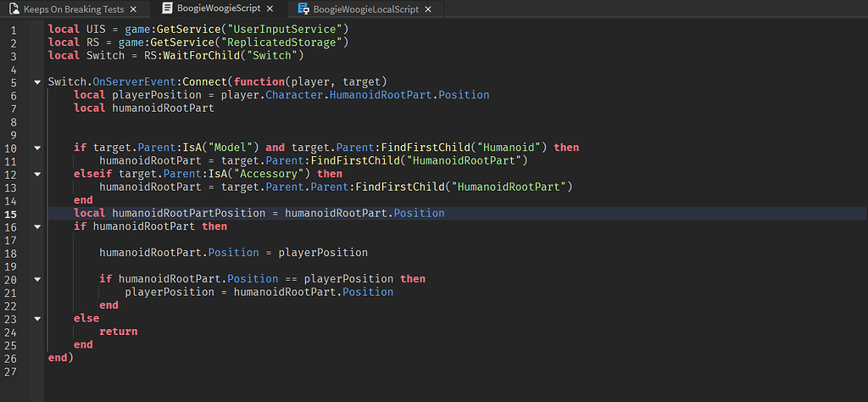
Task: Click OnServerEvent on line 5
Action: tap(135, 82)
